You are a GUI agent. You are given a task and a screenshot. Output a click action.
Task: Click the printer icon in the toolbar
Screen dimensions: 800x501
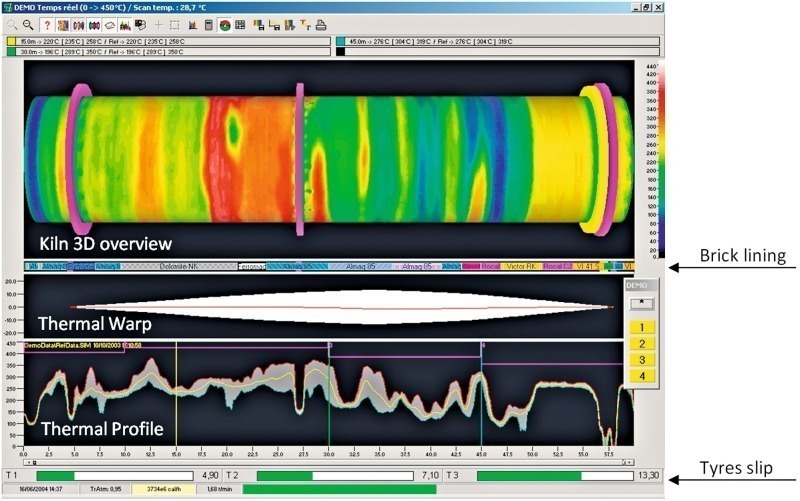pyautogui.click(x=321, y=24)
